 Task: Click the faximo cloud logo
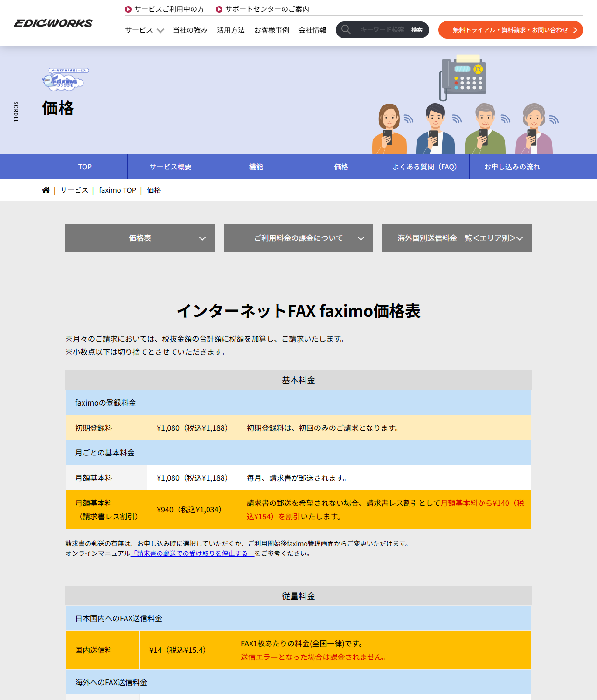[x=65, y=79]
